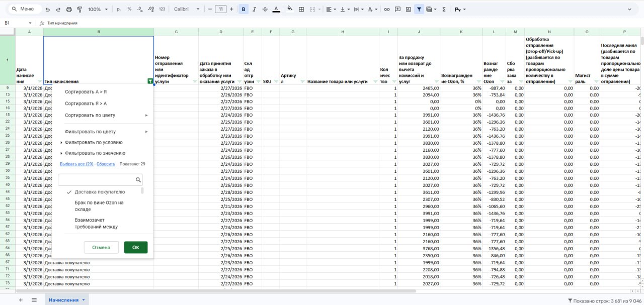Click the insert link icon
644x305 pixels.
click(x=386, y=9)
